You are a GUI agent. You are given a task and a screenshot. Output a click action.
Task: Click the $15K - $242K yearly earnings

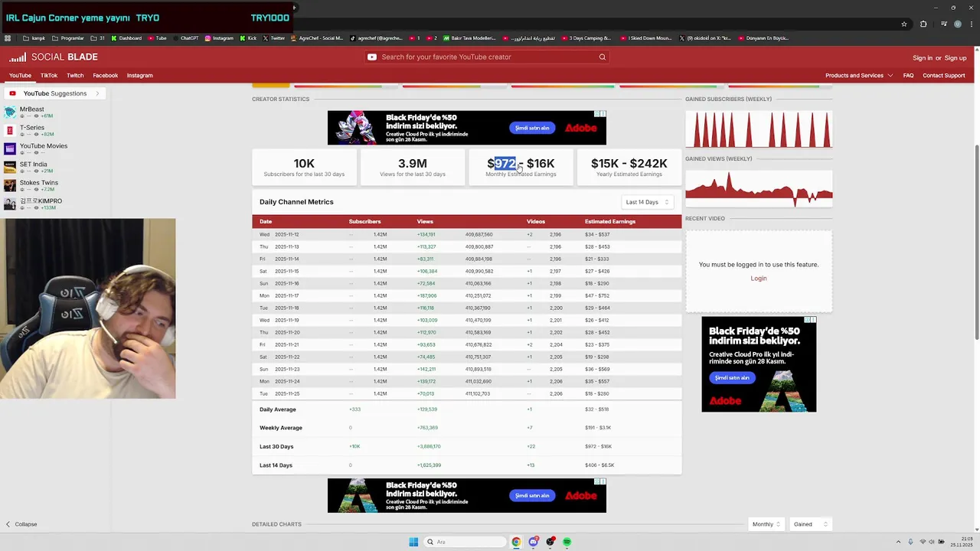[629, 164]
